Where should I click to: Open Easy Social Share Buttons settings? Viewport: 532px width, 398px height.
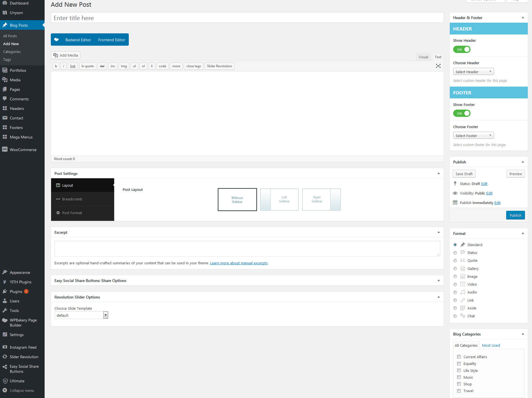24,369
